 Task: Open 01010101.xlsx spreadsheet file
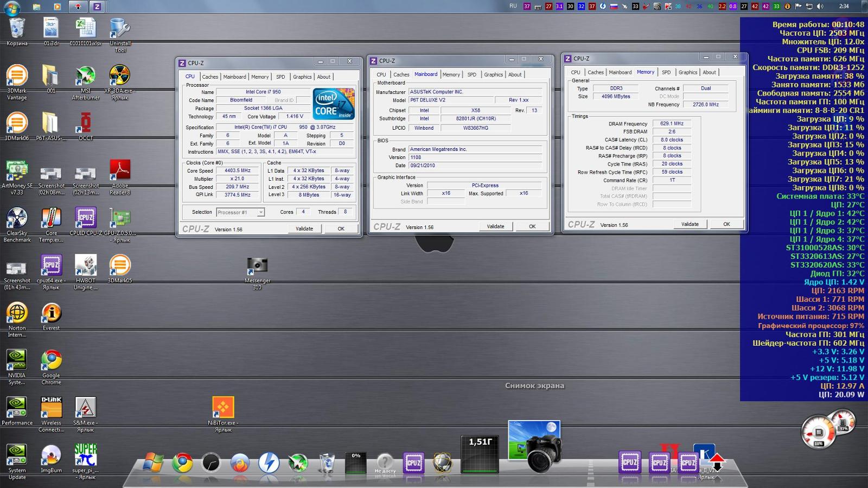coord(86,31)
